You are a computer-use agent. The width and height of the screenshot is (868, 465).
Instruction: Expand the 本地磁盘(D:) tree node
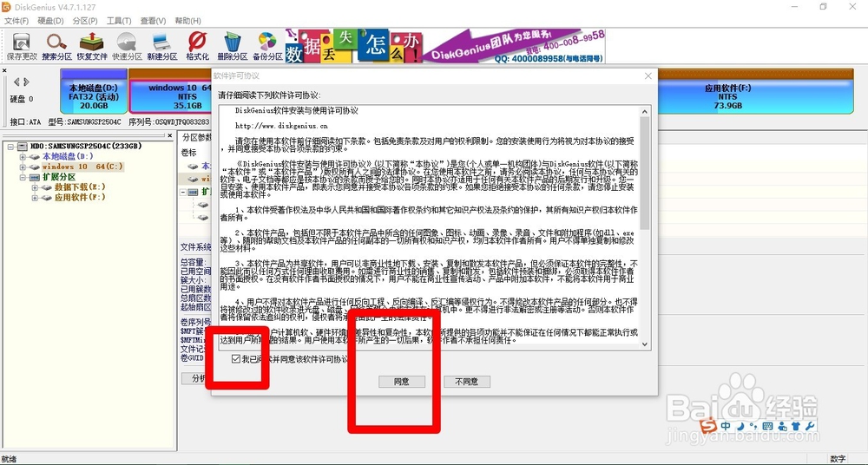click(23, 157)
